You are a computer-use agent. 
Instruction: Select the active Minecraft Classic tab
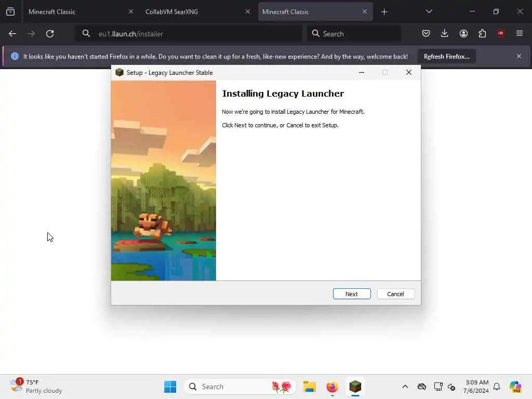315,11
